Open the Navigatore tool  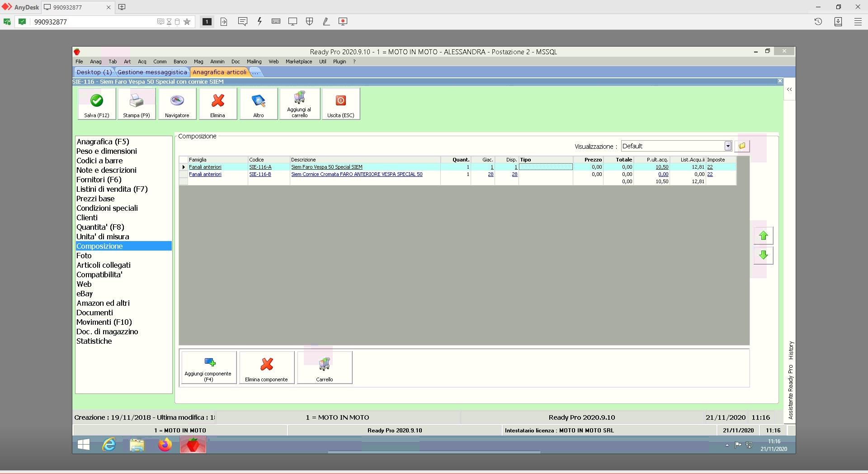click(x=177, y=104)
